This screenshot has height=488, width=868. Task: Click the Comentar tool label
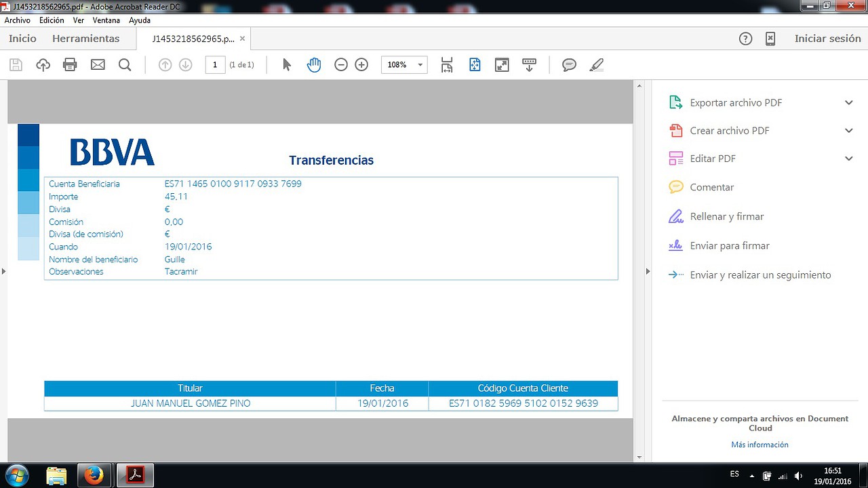(x=712, y=187)
